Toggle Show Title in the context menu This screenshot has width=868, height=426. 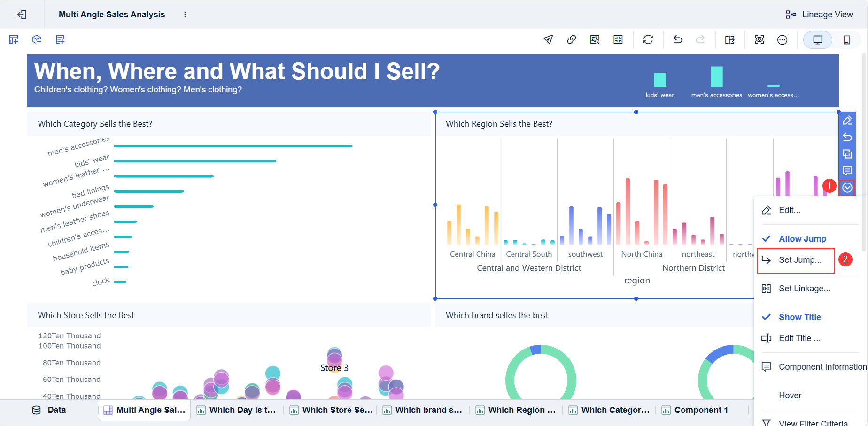click(799, 317)
